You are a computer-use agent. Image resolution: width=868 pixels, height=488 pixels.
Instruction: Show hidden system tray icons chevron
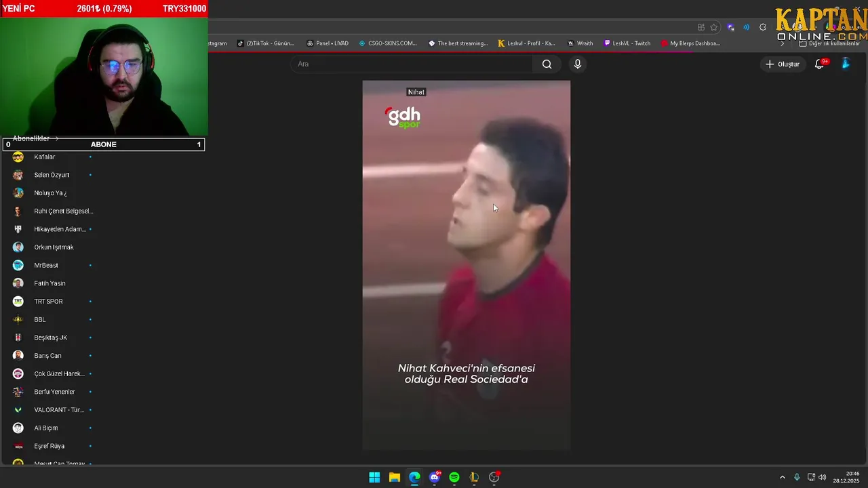pyautogui.click(x=782, y=477)
